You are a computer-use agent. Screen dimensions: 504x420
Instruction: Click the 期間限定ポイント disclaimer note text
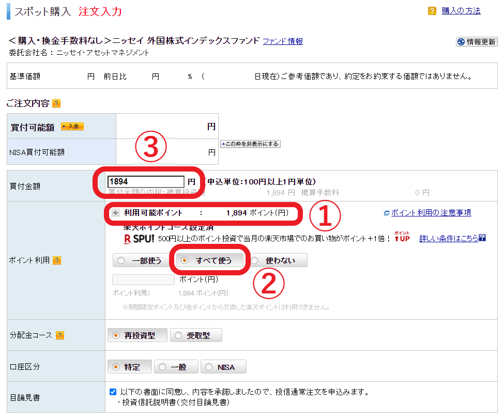(x=226, y=307)
